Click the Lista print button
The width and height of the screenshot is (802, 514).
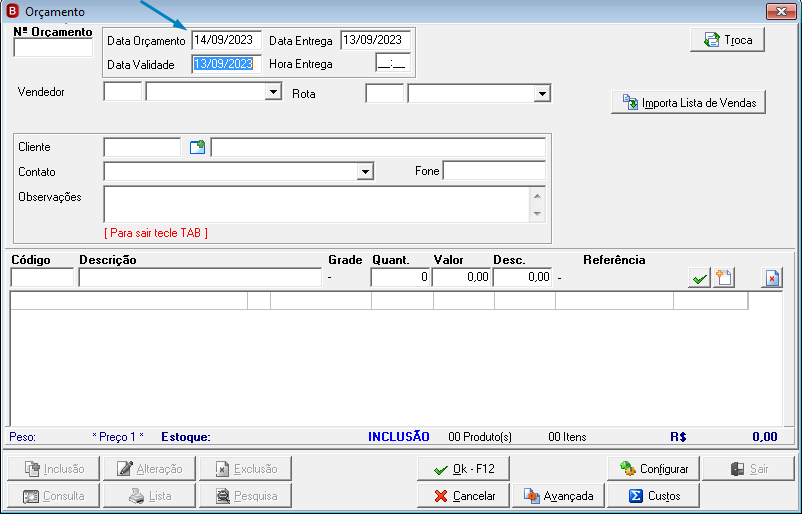[x=149, y=496]
